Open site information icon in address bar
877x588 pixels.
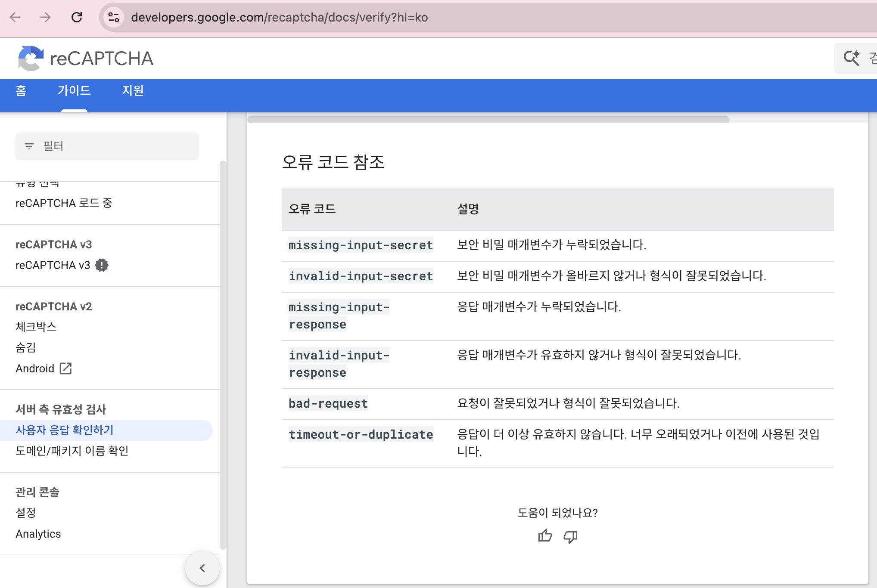tap(114, 17)
